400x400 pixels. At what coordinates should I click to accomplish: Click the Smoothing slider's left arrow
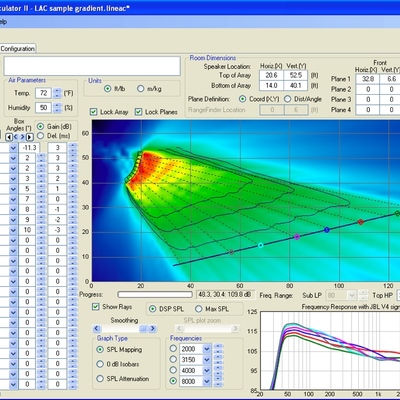(x=97, y=329)
